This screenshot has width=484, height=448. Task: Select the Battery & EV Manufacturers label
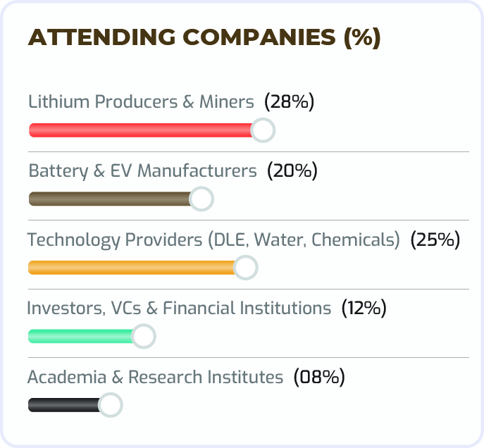tap(142, 170)
